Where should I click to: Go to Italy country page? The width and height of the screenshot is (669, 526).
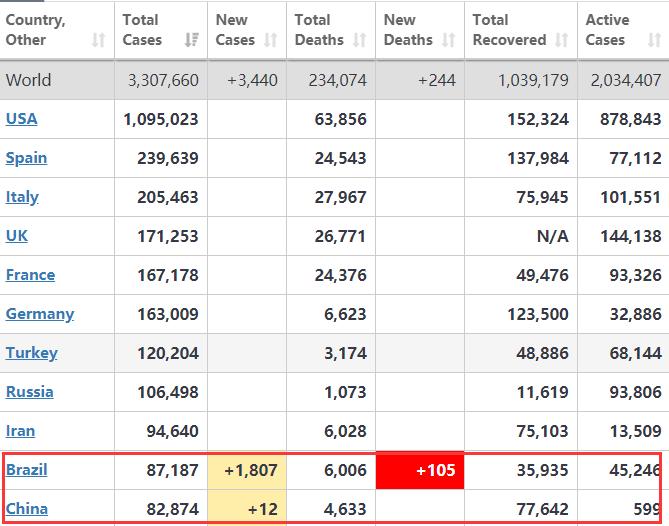click(x=22, y=197)
